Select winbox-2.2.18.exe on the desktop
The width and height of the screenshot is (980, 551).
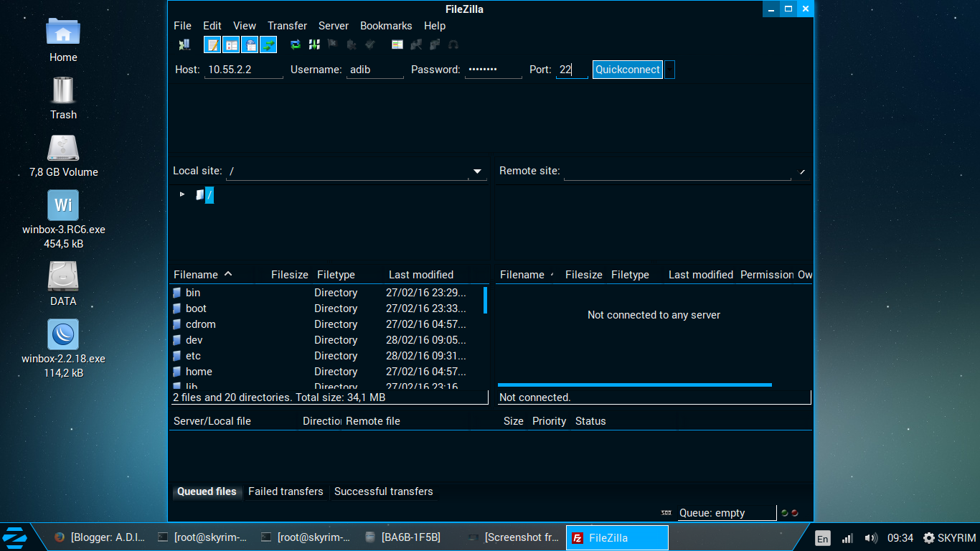[x=63, y=334]
